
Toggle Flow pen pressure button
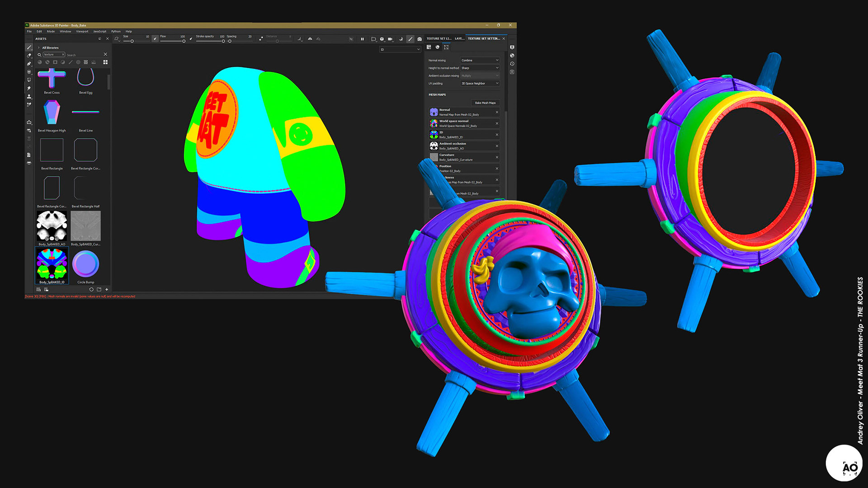pos(191,39)
